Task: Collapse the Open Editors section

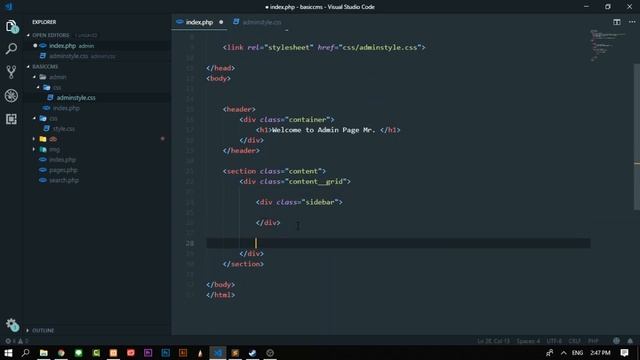Action: point(28,36)
